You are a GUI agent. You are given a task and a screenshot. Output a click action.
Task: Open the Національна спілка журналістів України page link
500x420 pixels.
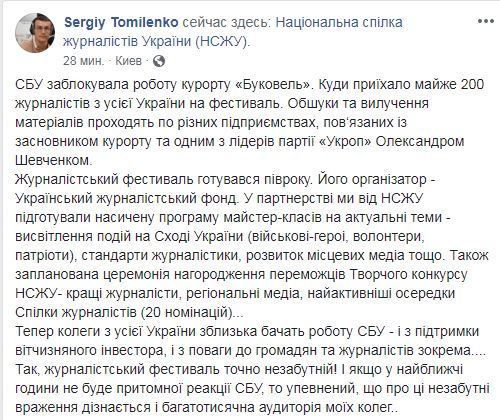point(233,32)
